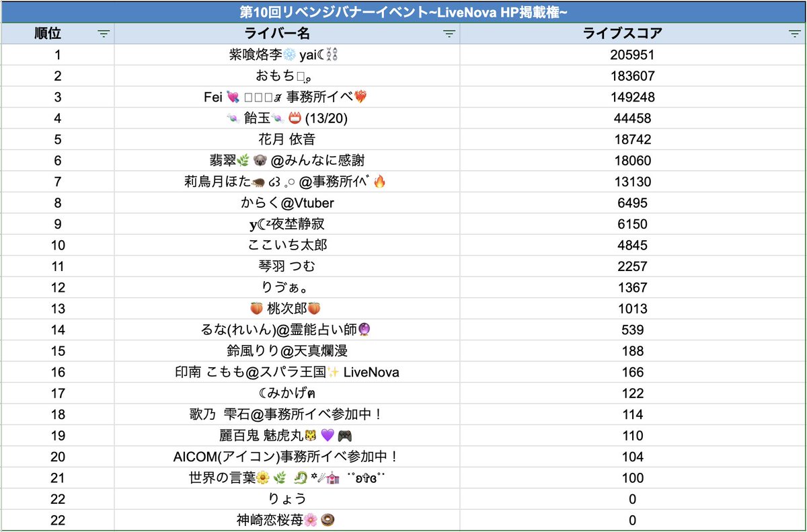The width and height of the screenshot is (807, 532).
Task: Select score cell 18060
Action: pos(633,161)
